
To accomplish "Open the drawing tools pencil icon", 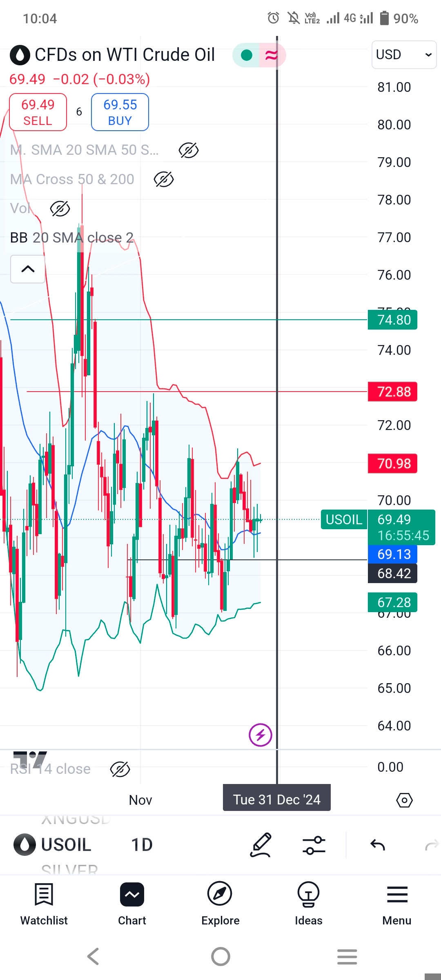I will tap(261, 845).
